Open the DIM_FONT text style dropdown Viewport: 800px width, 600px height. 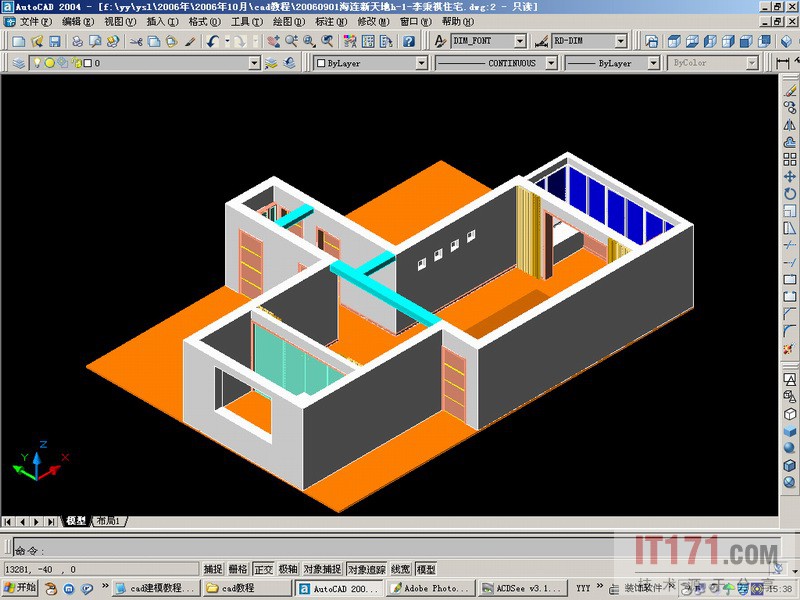[520, 42]
